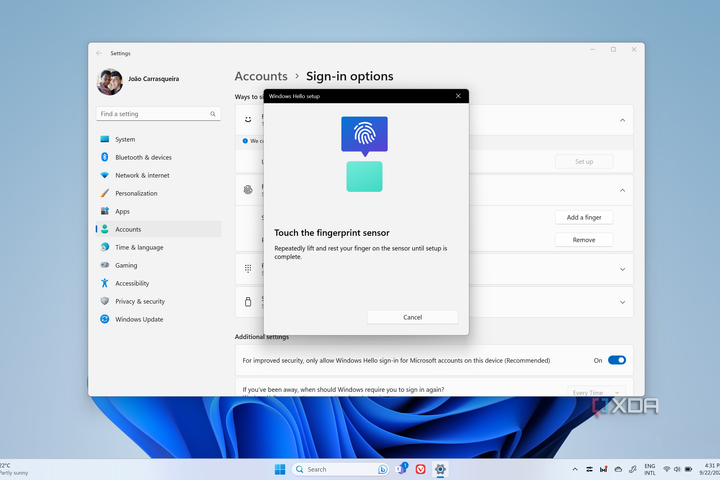
Task: Click the Remove fingerprint button
Action: 584,240
